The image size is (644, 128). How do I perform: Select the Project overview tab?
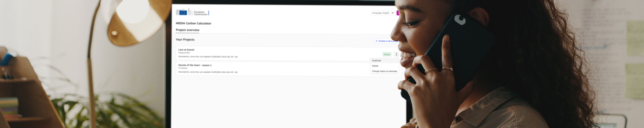[187, 30]
